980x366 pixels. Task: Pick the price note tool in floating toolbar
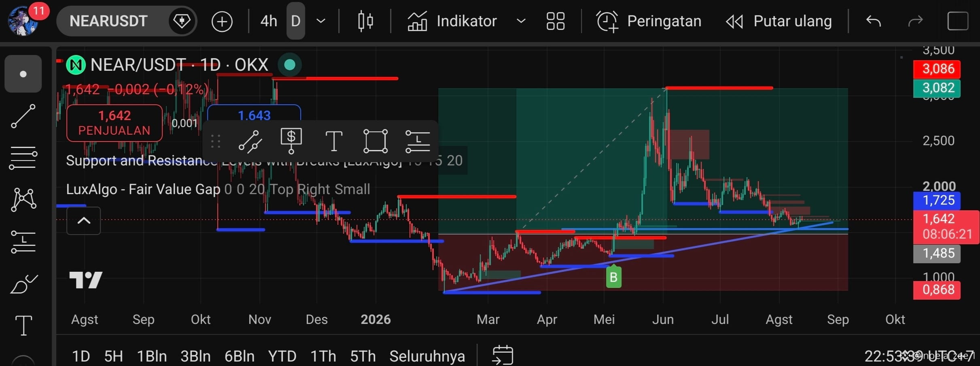point(291,141)
